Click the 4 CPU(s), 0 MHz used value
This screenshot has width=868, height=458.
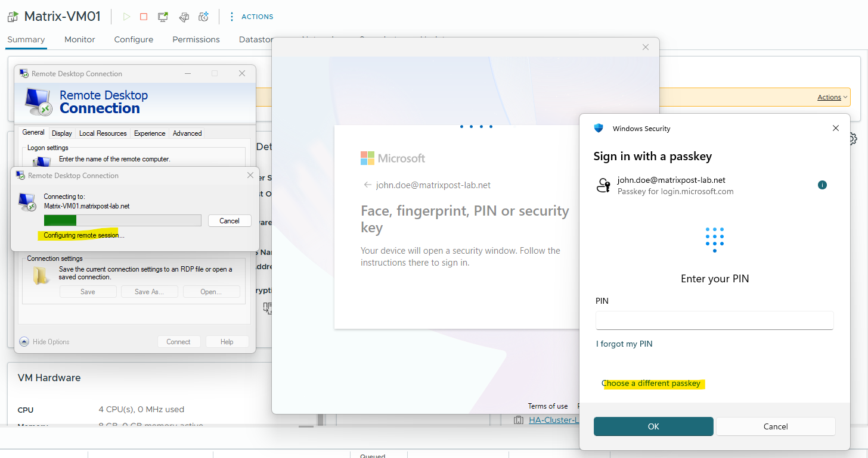[141, 409]
